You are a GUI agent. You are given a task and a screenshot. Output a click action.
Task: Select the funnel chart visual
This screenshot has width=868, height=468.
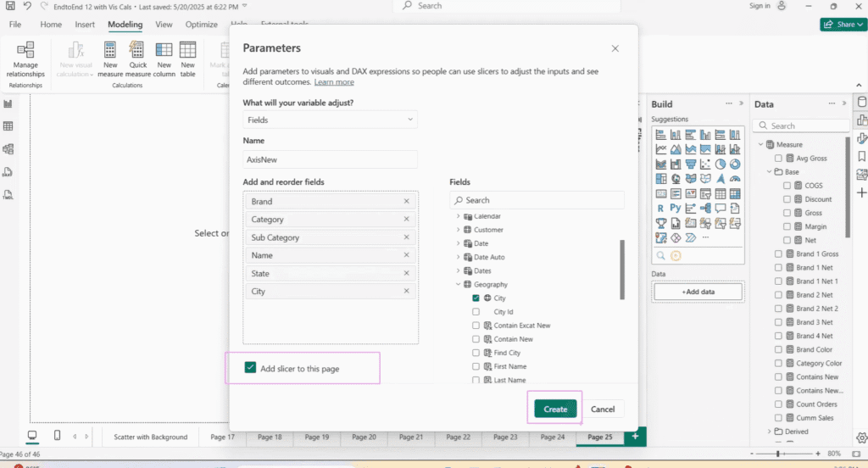(690, 164)
